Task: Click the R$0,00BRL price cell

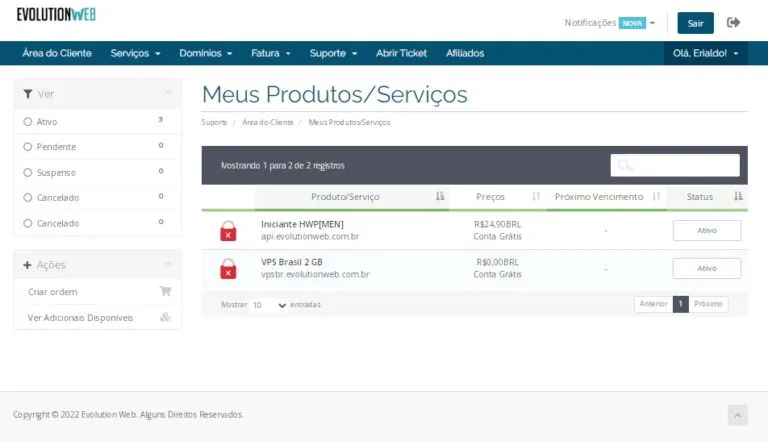Action: pyautogui.click(x=497, y=262)
